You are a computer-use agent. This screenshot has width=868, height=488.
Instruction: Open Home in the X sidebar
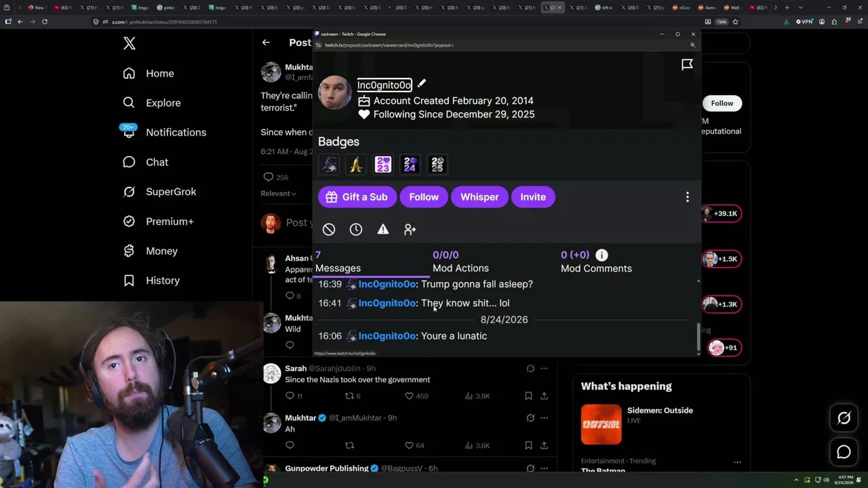(x=149, y=73)
